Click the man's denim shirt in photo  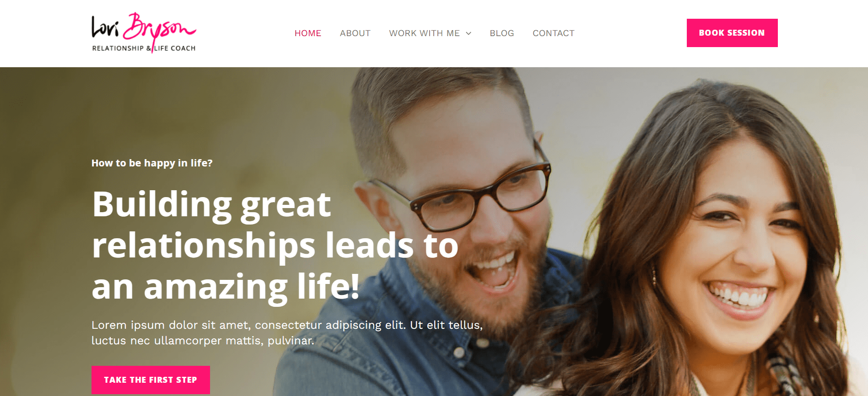[x=412, y=334]
